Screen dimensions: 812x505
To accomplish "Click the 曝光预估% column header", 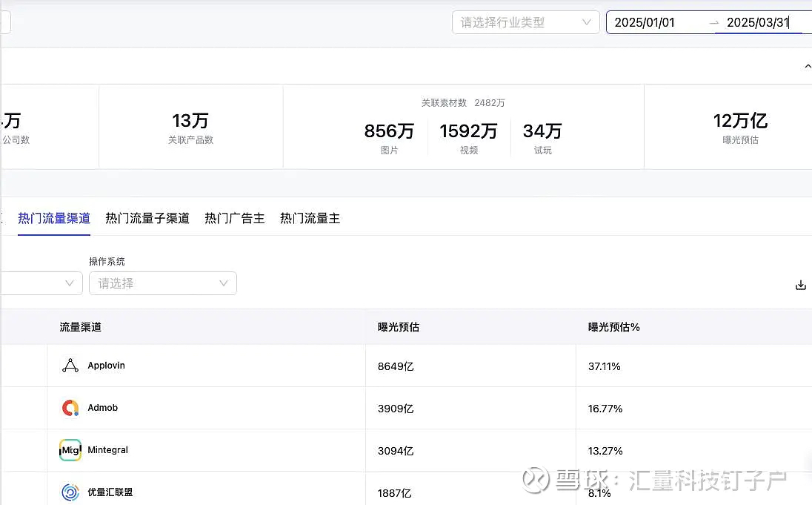I will coord(613,327).
